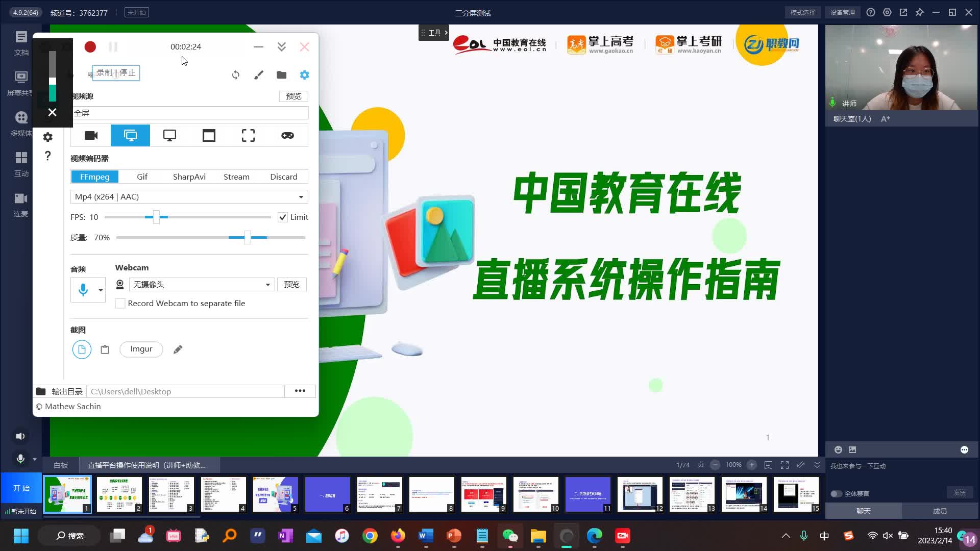This screenshot has height=551, width=980.
Task: Select the single monitor video source
Action: pyautogui.click(x=169, y=135)
